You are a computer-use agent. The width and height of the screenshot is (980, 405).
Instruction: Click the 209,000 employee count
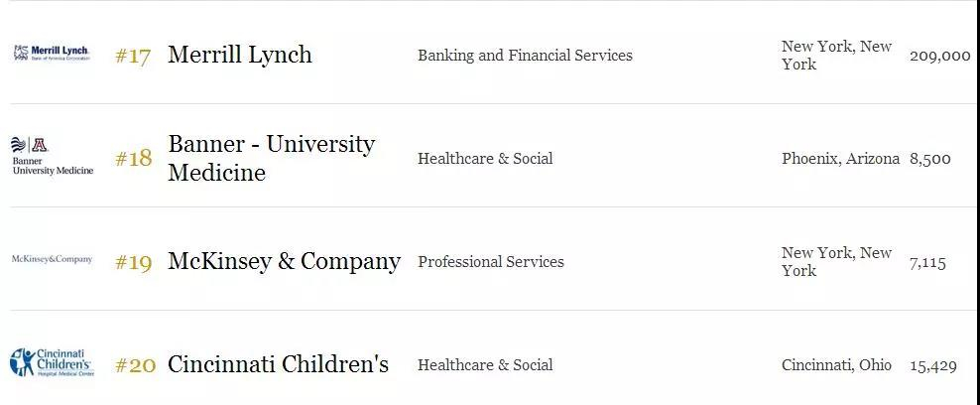click(x=940, y=56)
